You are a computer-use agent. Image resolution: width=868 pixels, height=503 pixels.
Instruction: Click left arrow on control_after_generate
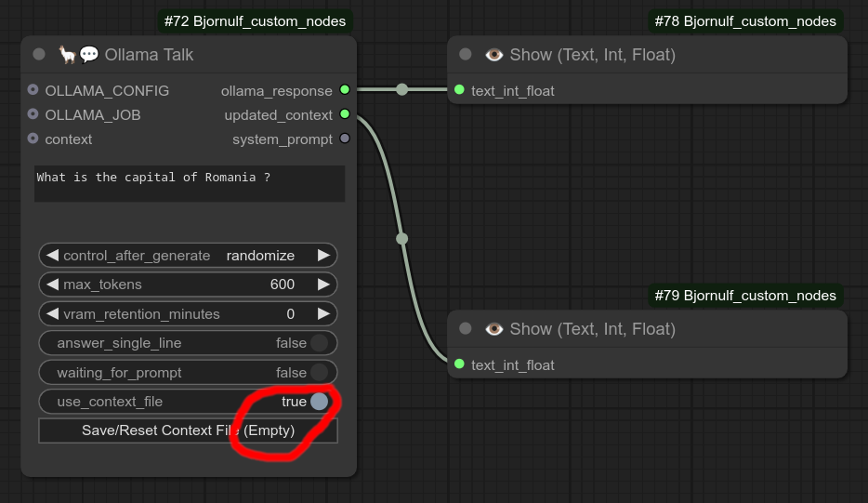pyautogui.click(x=52, y=256)
